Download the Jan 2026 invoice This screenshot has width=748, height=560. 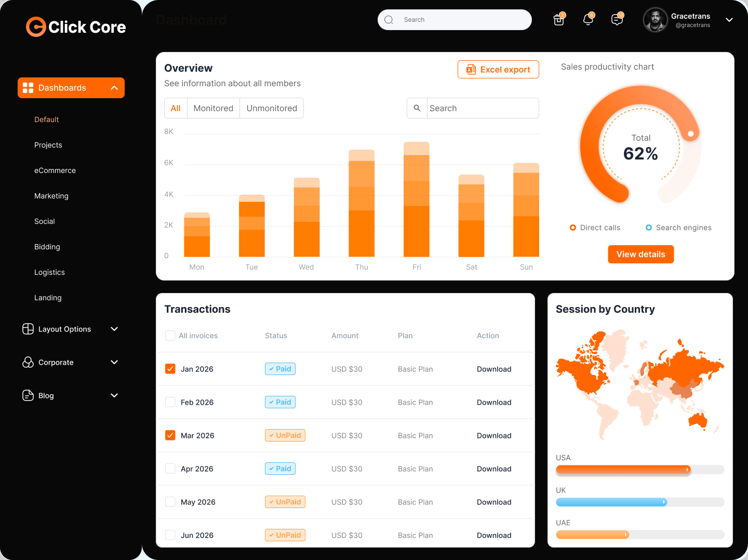(493, 369)
